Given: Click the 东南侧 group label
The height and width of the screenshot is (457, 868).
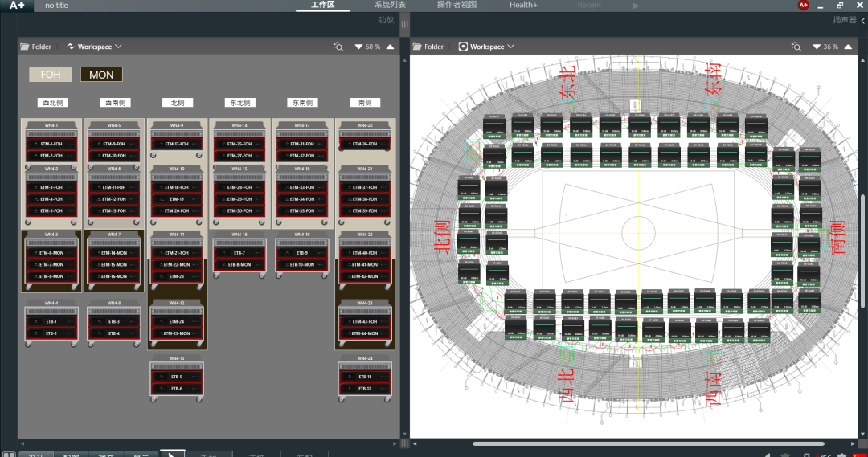Looking at the screenshot, I should (301, 103).
